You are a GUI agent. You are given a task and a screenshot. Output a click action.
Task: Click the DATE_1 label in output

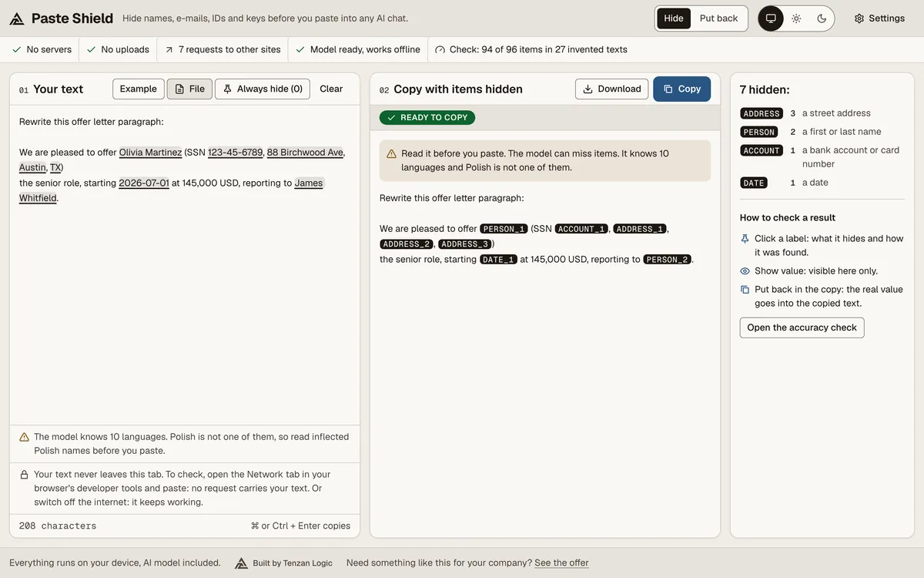[x=497, y=260]
